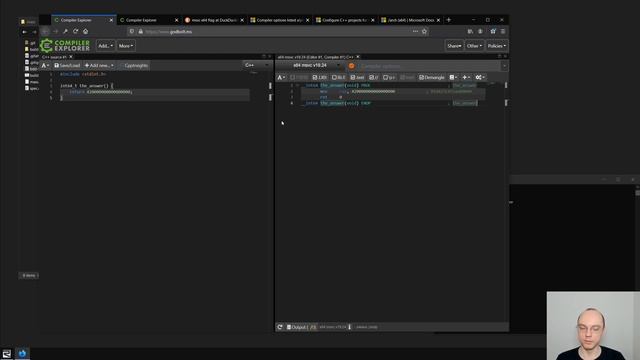Open the C++ language selector
This screenshot has width=640, height=360.
pyautogui.click(x=257, y=65)
